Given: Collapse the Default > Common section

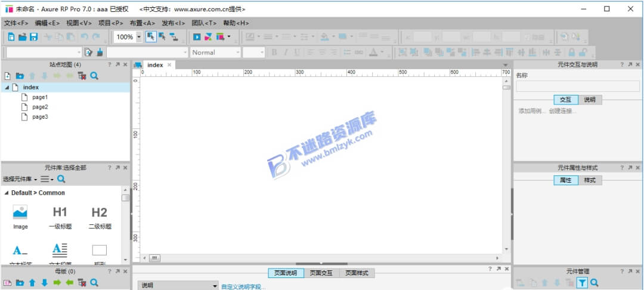Looking at the screenshot, I should point(6,193).
